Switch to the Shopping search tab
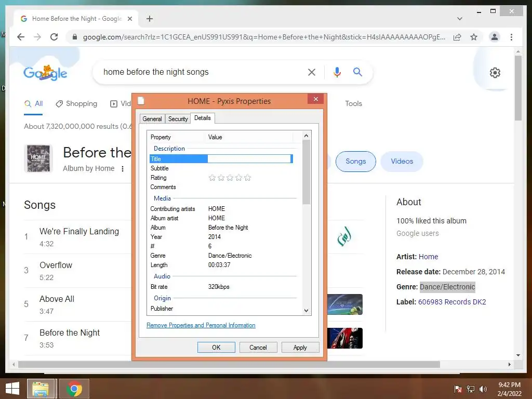The width and height of the screenshot is (532, 399). tap(76, 103)
